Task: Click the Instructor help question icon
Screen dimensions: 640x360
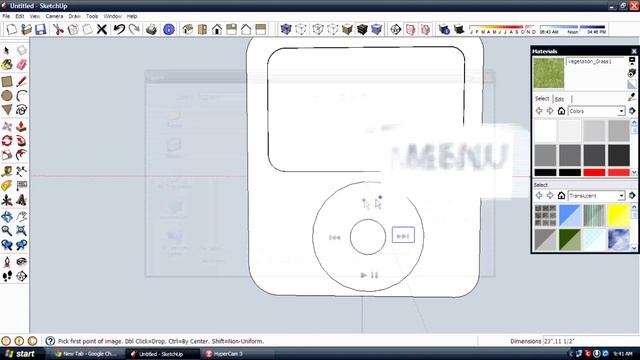Action: [x=50, y=341]
